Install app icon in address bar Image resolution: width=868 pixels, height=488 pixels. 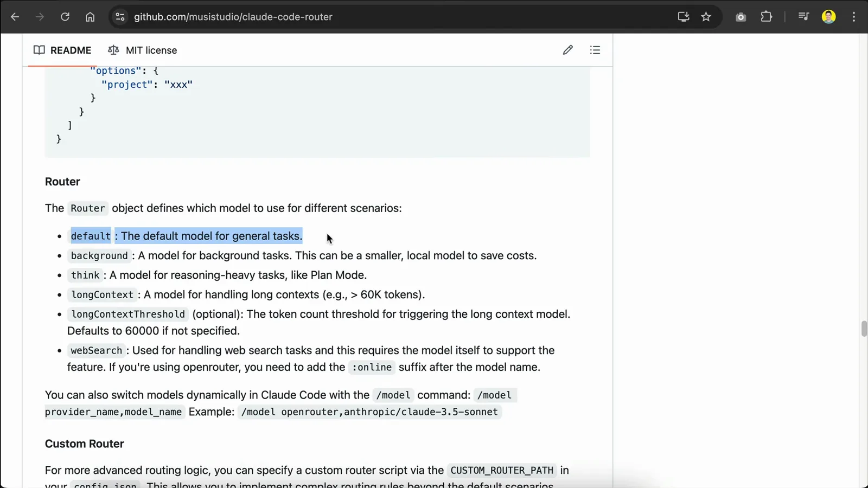pos(684,17)
